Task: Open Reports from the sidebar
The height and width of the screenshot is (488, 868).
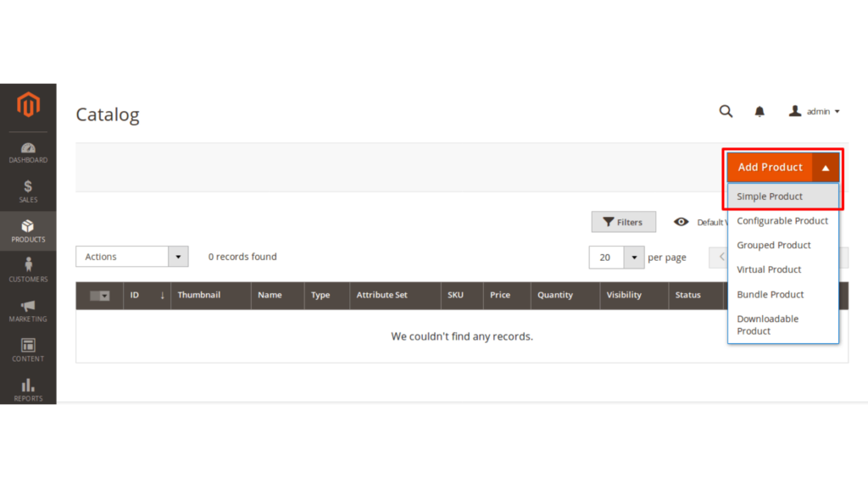Action: pyautogui.click(x=28, y=391)
